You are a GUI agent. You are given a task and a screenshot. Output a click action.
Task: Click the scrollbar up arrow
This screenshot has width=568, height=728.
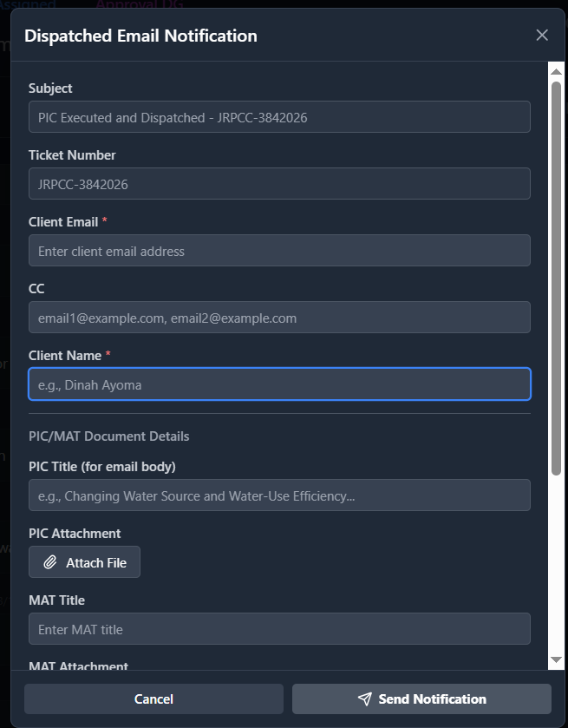coord(556,70)
